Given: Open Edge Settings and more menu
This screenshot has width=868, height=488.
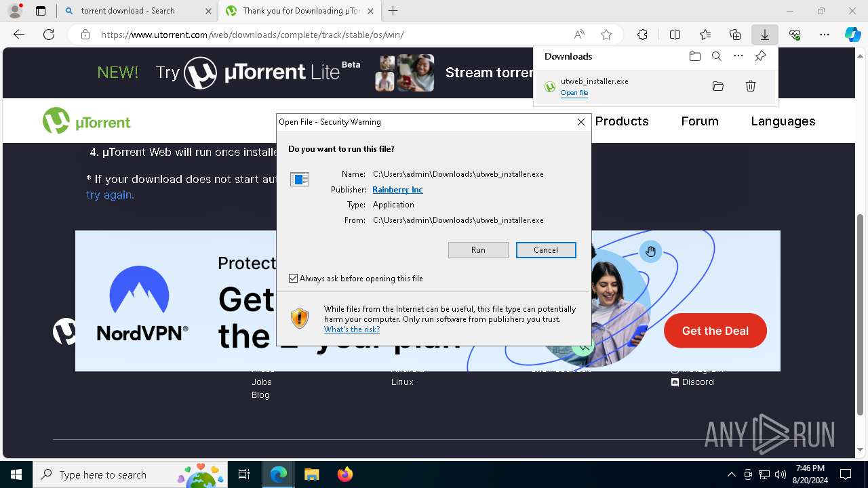Looking at the screenshot, I should (825, 35).
